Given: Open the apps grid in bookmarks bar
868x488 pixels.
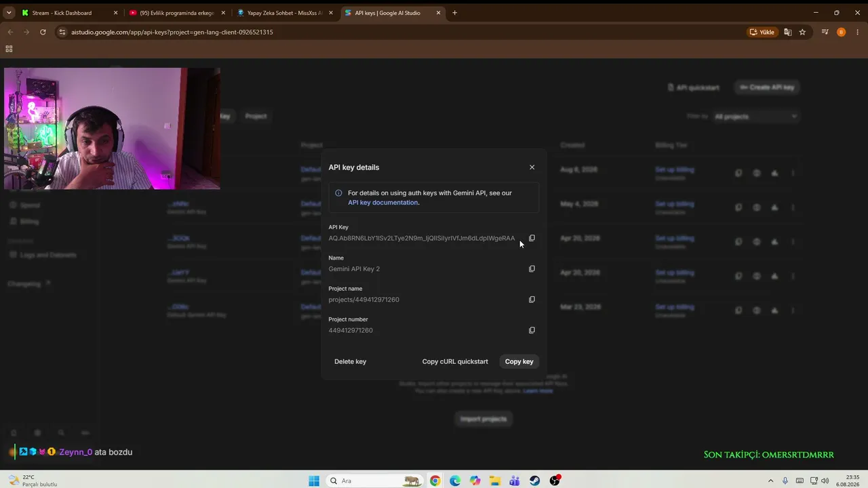Looking at the screenshot, I should [x=9, y=49].
